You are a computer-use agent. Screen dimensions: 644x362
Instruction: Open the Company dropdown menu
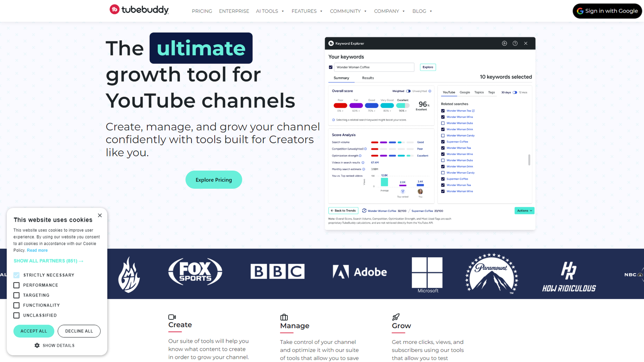pyautogui.click(x=389, y=11)
